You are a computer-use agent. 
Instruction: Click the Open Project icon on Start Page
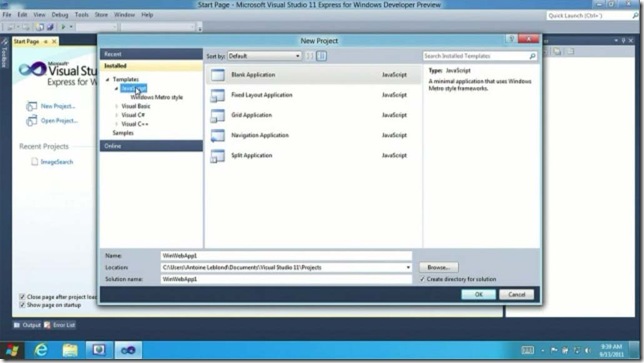[31, 121]
